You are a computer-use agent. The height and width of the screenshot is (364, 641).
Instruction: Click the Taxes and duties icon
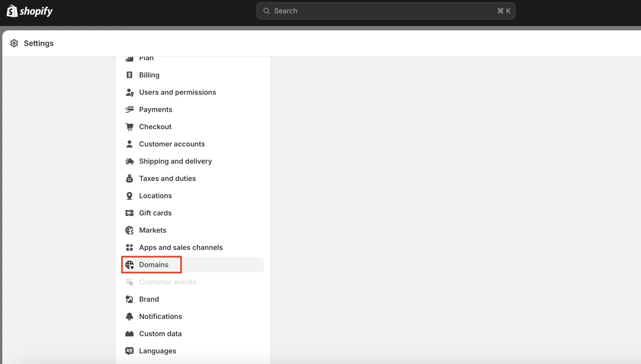(130, 179)
